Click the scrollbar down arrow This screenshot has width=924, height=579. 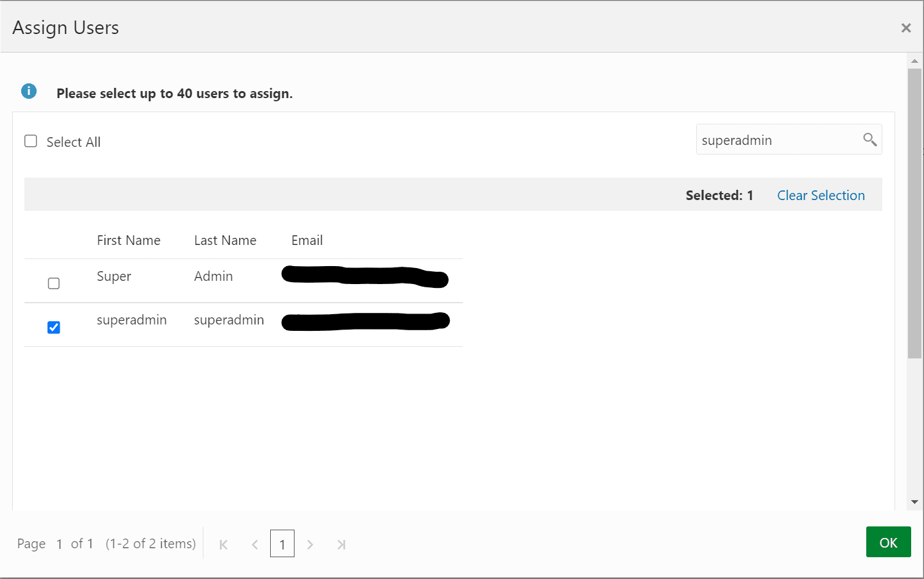(914, 501)
